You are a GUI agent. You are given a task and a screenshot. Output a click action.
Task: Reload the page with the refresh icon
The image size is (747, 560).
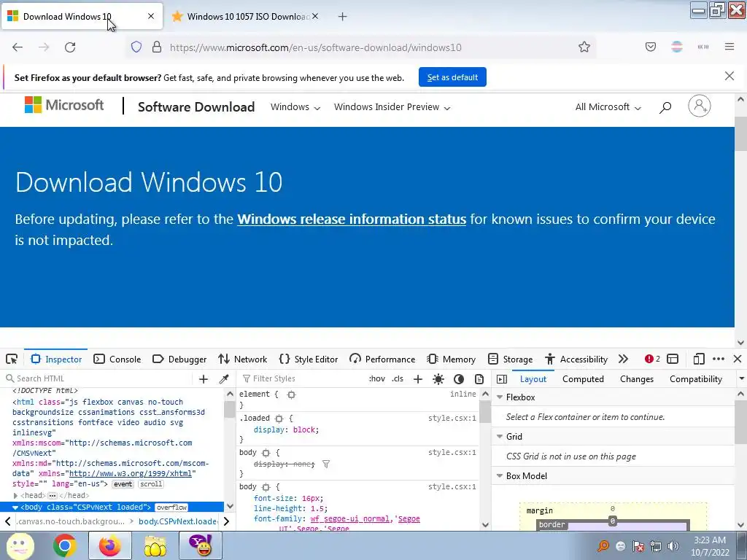point(70,47)
